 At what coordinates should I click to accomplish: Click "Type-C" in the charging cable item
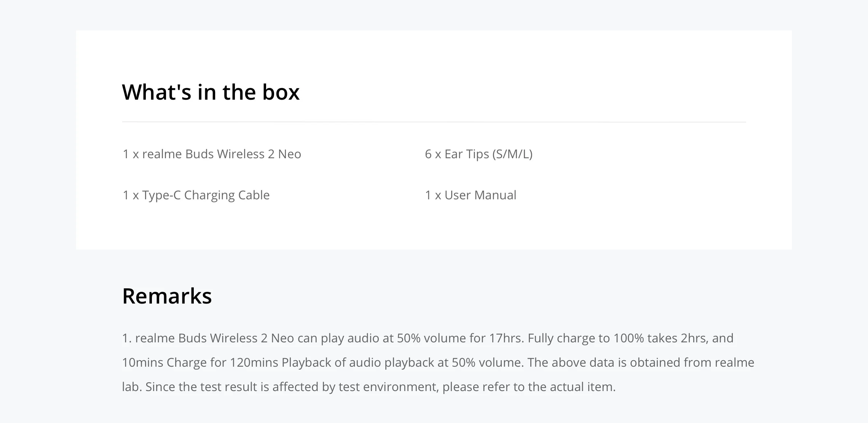click(x=161, y=195)
